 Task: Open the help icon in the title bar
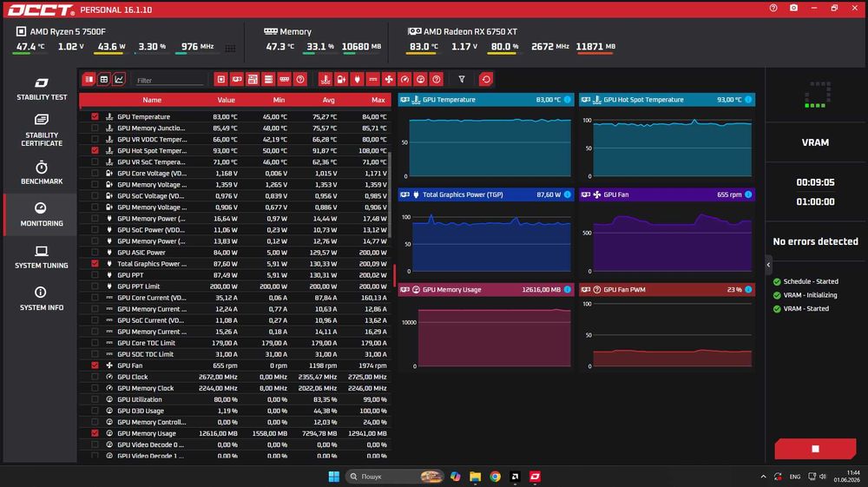tap(773, 9)
